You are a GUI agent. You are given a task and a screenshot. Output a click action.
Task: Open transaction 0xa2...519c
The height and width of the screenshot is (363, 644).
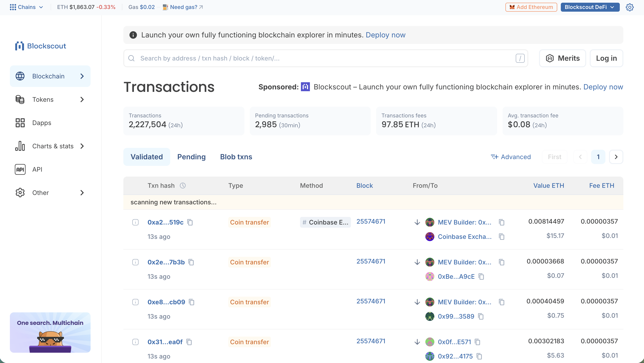pos(165,222)
